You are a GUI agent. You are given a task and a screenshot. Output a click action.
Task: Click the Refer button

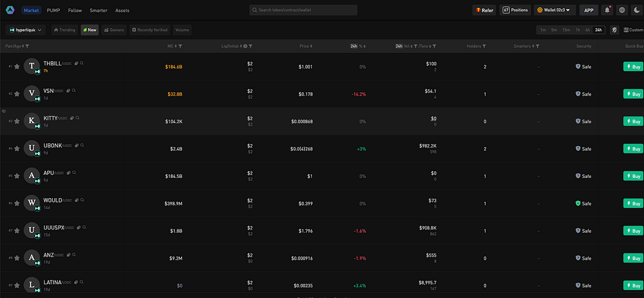[x=484, y=10]
